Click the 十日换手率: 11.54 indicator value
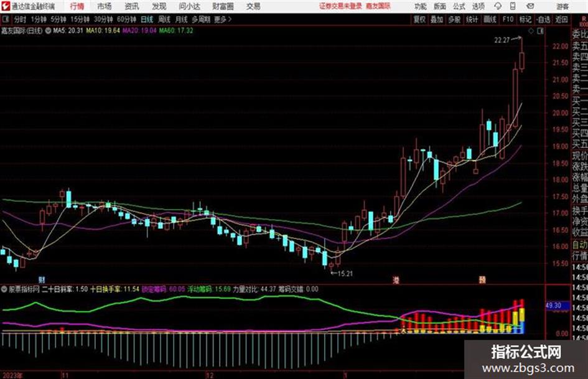 114,289
